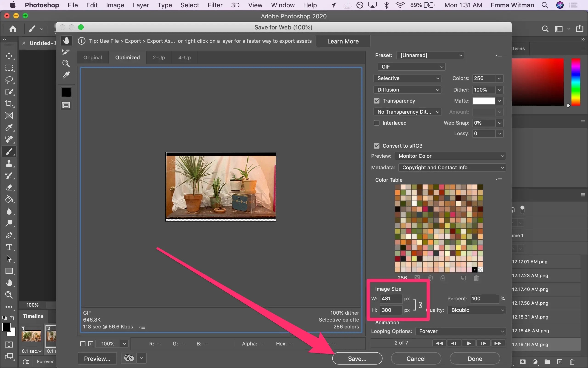
Task: Select the Zoom tool in main toolbar
Action: click(9, 295)
